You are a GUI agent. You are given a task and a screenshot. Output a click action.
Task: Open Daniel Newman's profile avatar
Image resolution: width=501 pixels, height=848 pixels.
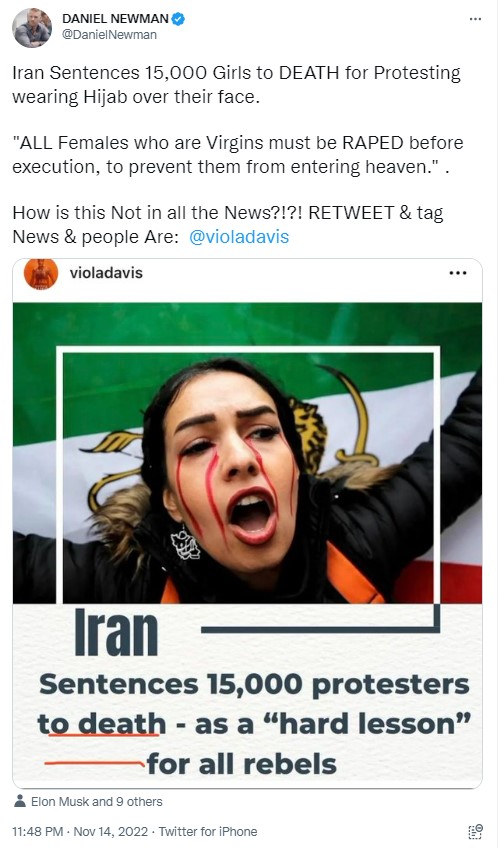[x=32, y=27]
